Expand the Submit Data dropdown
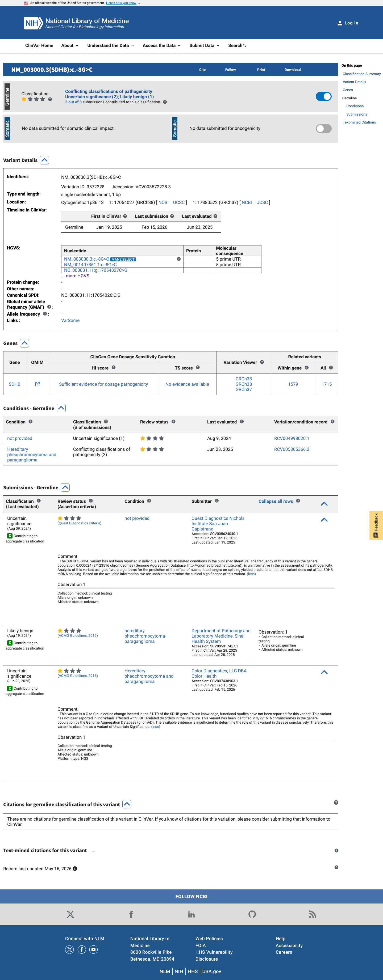Image resolution: width=383 pixels, height=980 pixels. click(x=205, y=46)
